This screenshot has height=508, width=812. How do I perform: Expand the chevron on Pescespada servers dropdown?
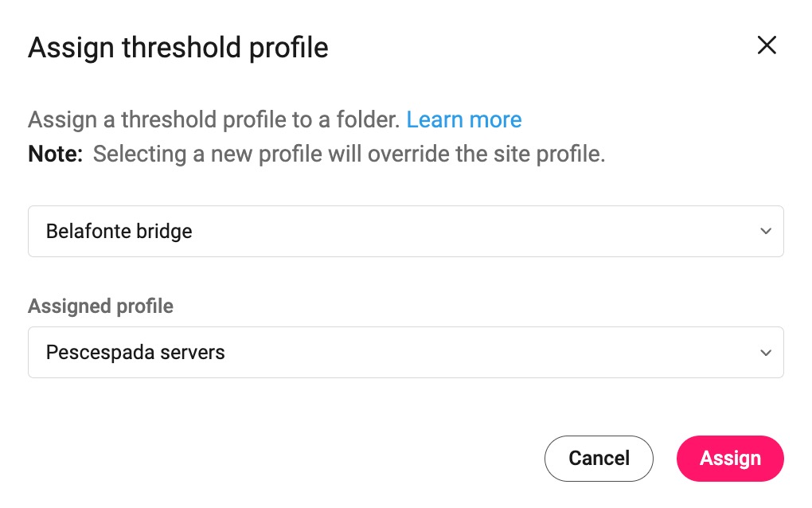tap(765, 353)
